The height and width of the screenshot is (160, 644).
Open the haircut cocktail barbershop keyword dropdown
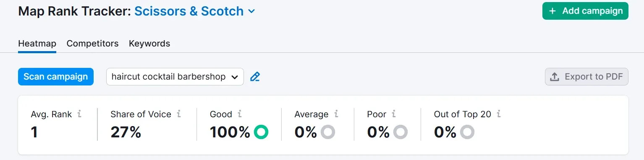click(175, 77)
